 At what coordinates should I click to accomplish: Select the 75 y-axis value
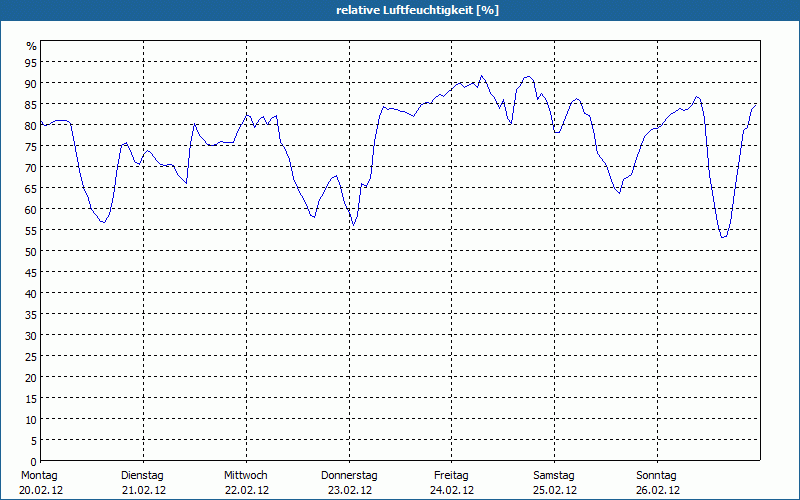[x=32, y=147]
